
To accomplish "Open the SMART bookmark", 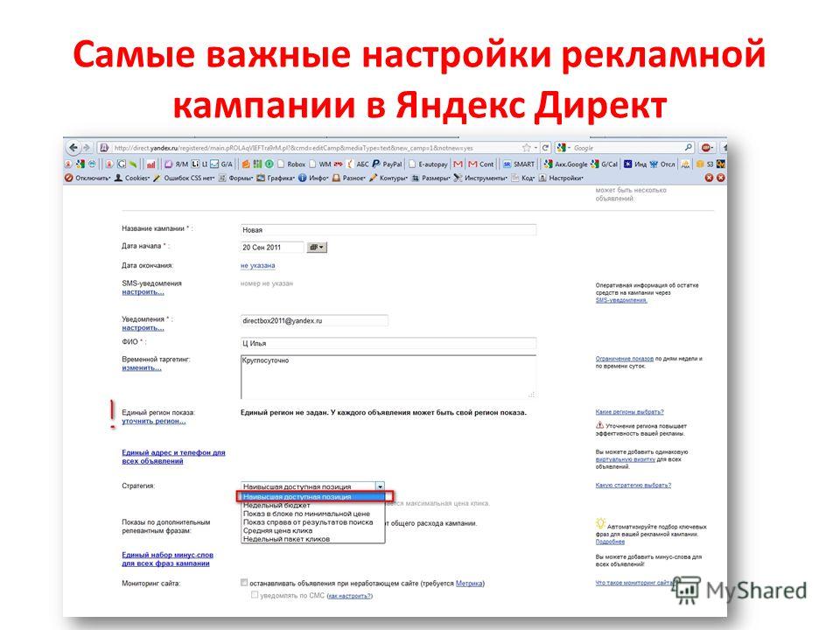I will tap(519, 164).
